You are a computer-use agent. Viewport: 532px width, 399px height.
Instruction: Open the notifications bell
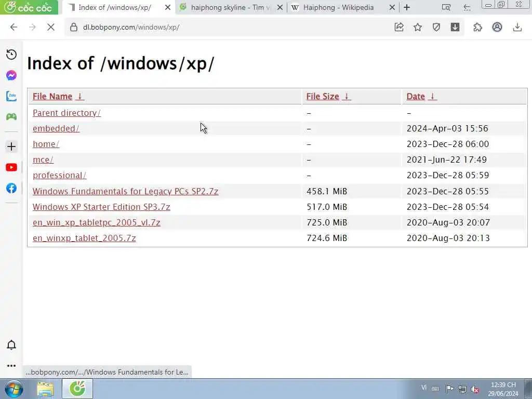pyautogui.click(x=11, y=345)
